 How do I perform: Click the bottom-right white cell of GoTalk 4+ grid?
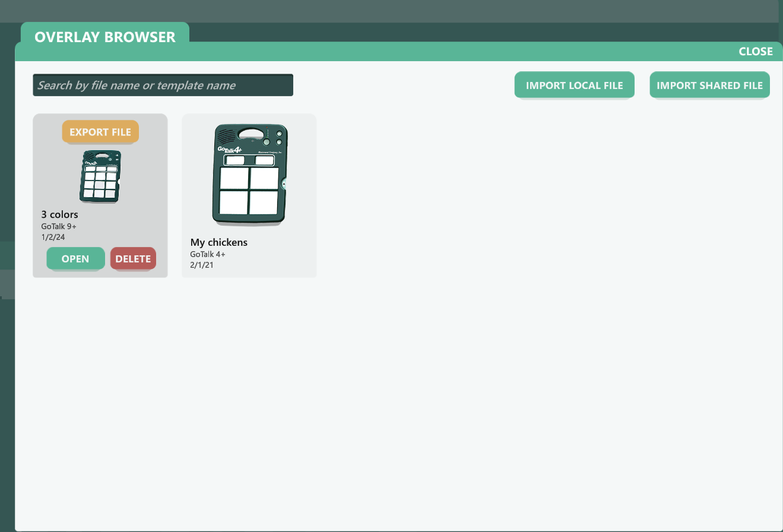coord(264,202)
